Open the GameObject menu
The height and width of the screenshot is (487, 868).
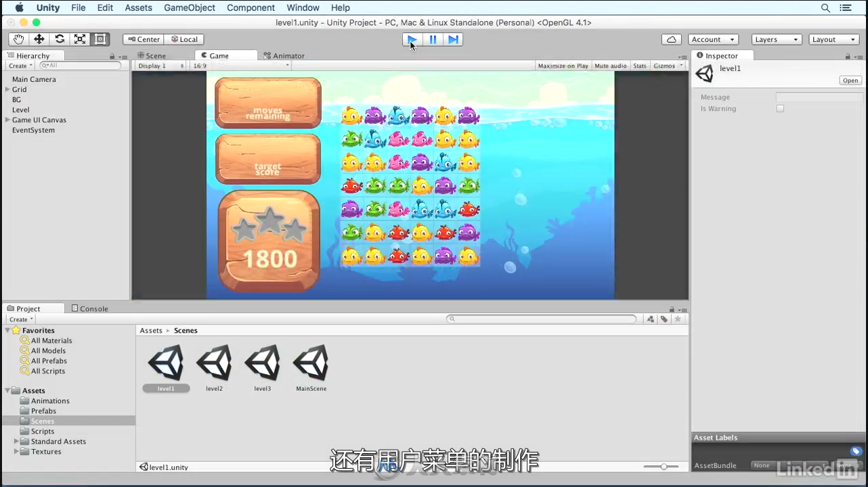(x=190, y=7)
